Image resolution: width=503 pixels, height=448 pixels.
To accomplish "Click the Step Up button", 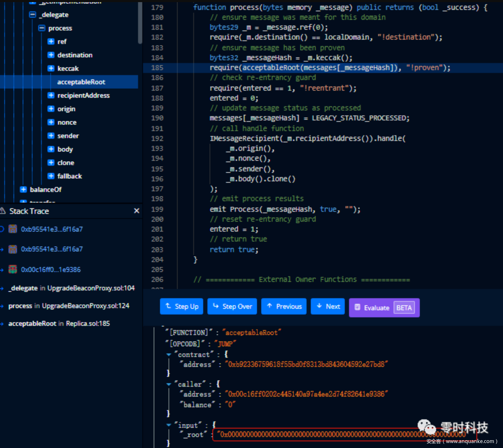I will click(x=182, y=306).
